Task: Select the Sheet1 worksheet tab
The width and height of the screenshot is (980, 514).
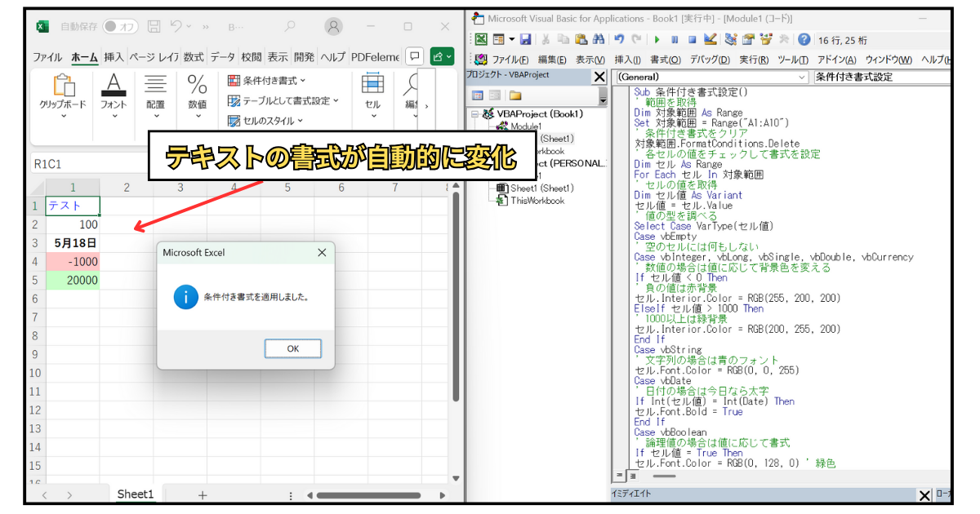Action: (135, 494)
